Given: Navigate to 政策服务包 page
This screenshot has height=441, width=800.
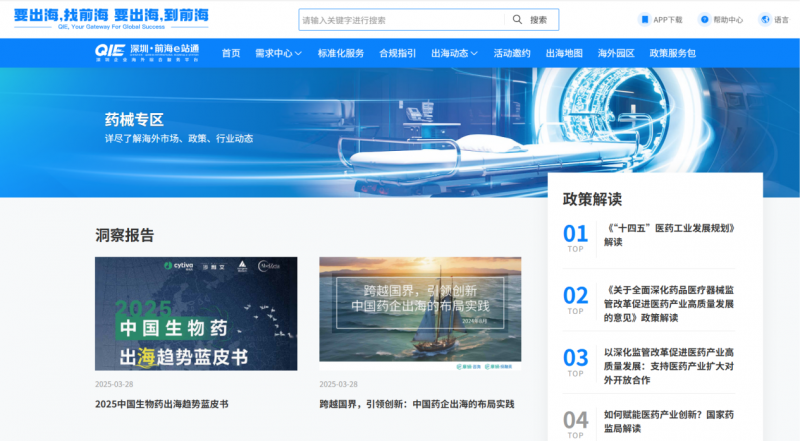Looking at the screenshot, I should (673, 53).
